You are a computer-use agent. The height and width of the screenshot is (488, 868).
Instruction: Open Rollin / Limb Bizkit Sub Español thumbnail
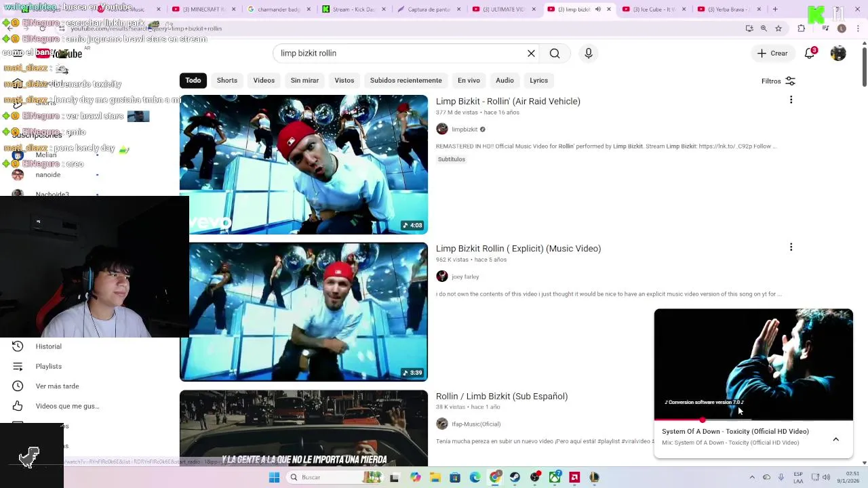304,428
